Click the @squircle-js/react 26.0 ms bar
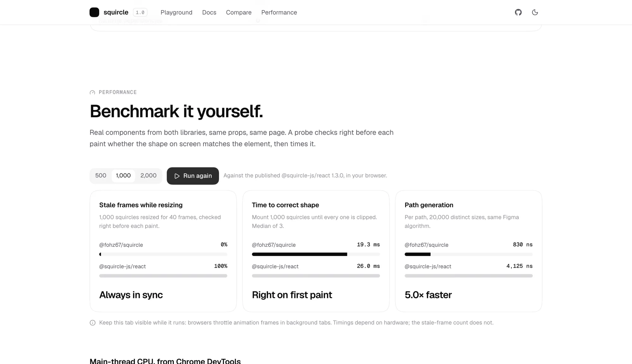The height and width of the screenshot is (364, 632). click(x=316, y=276)
